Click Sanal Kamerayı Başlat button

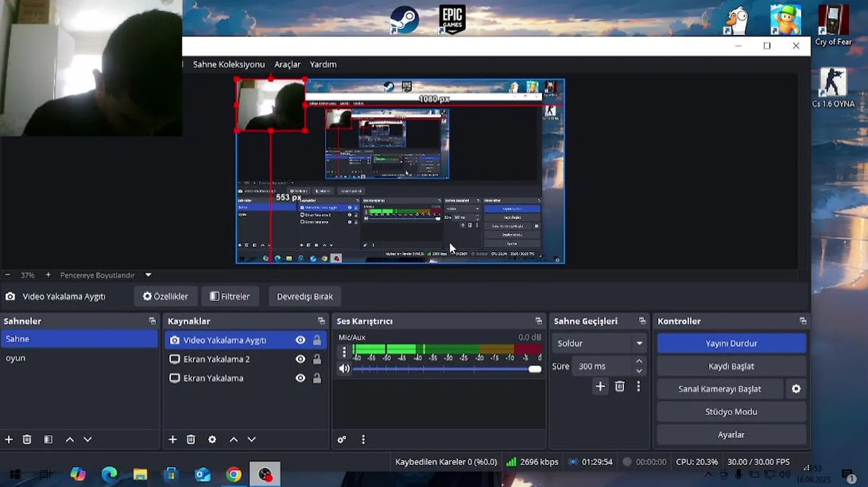tap(720, 389)
